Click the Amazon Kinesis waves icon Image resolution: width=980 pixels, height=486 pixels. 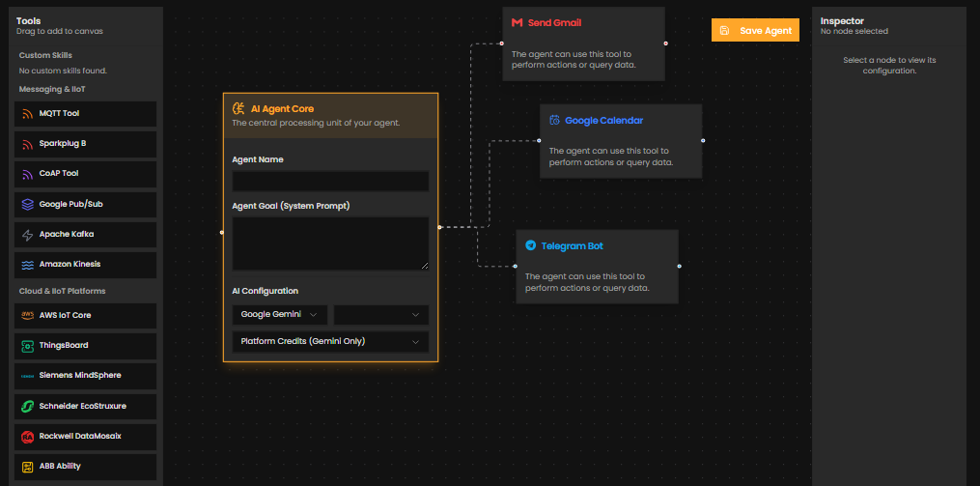pos(27,265)
